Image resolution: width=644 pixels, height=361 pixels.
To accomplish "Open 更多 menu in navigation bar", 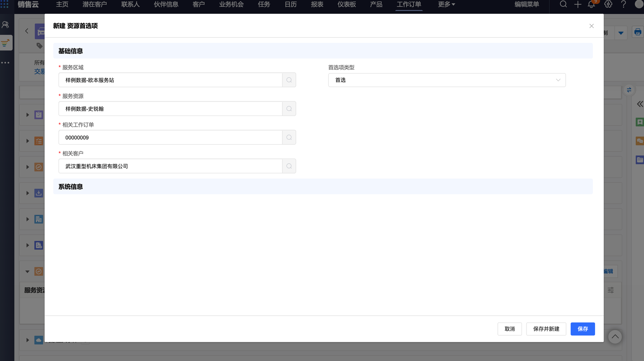I will point(446,5).
